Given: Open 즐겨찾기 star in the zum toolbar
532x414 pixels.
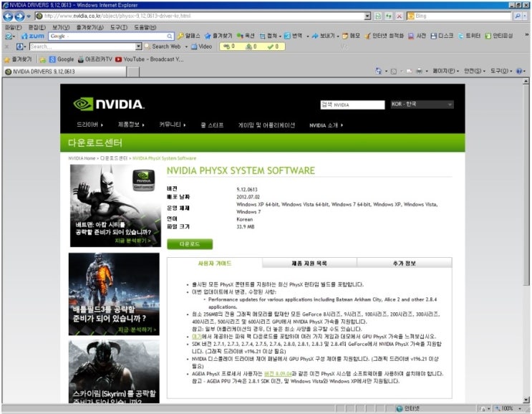Looking at the screenshot, I should coord(218,36).
